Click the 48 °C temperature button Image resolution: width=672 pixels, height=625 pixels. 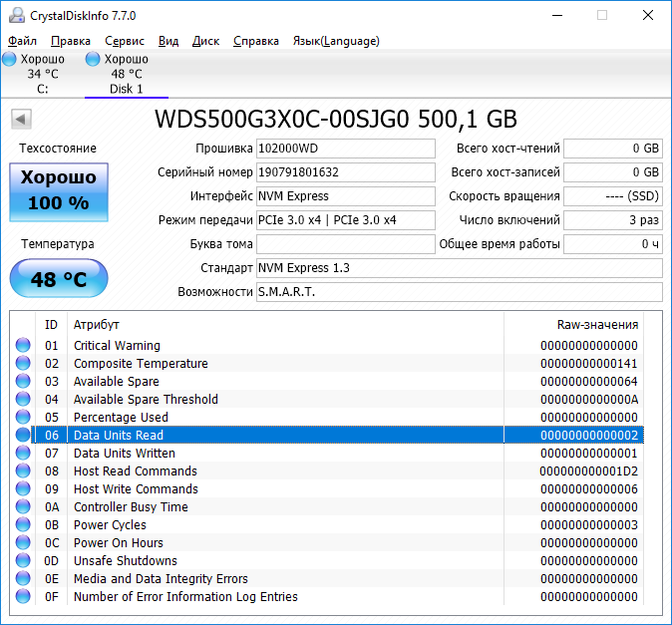pos(58,279)
